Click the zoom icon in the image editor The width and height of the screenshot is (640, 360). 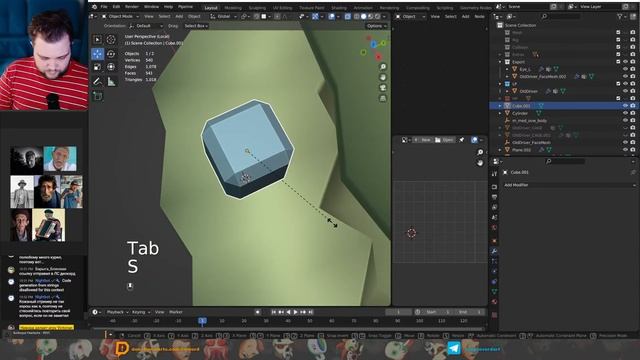pyautogui.click(x=480, y=152)
